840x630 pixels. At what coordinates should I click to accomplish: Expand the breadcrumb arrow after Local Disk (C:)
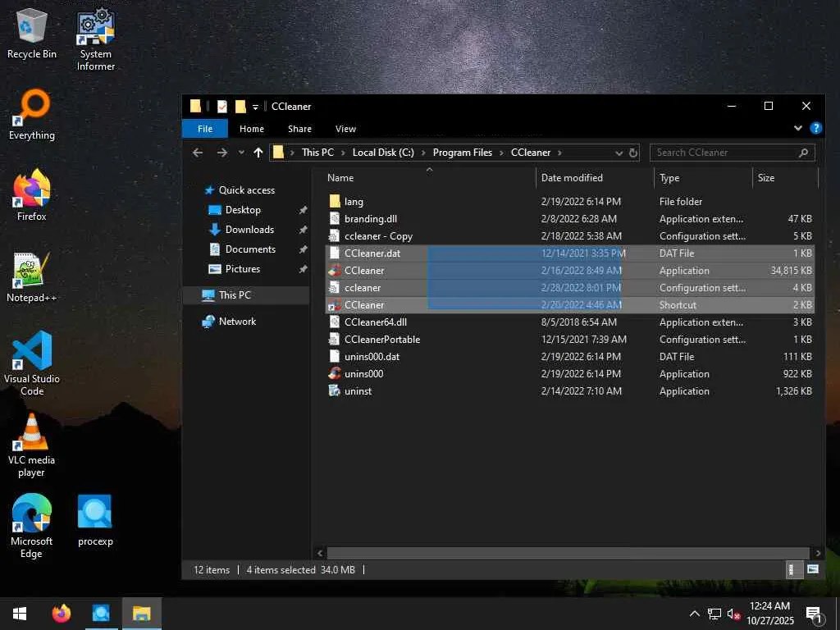point(423,153)
